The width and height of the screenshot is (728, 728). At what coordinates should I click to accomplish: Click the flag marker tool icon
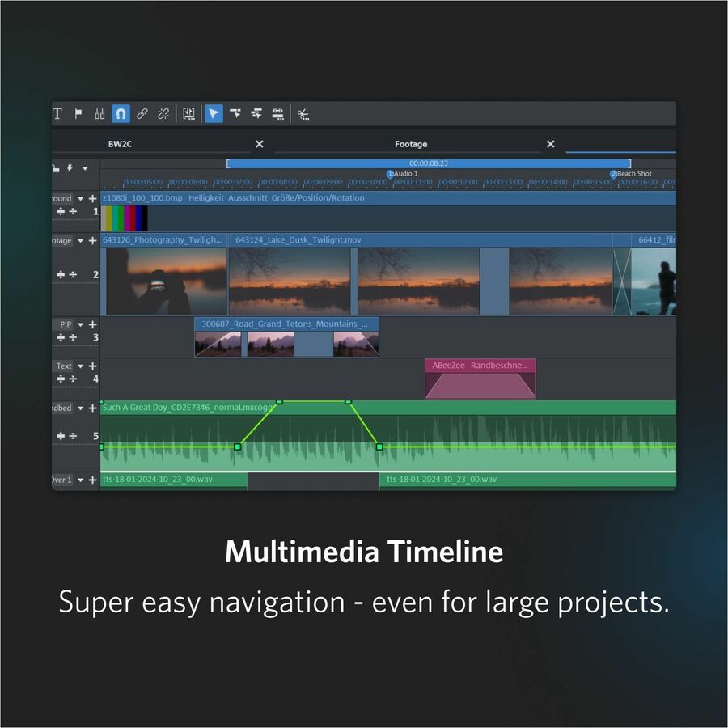point(78,114)
